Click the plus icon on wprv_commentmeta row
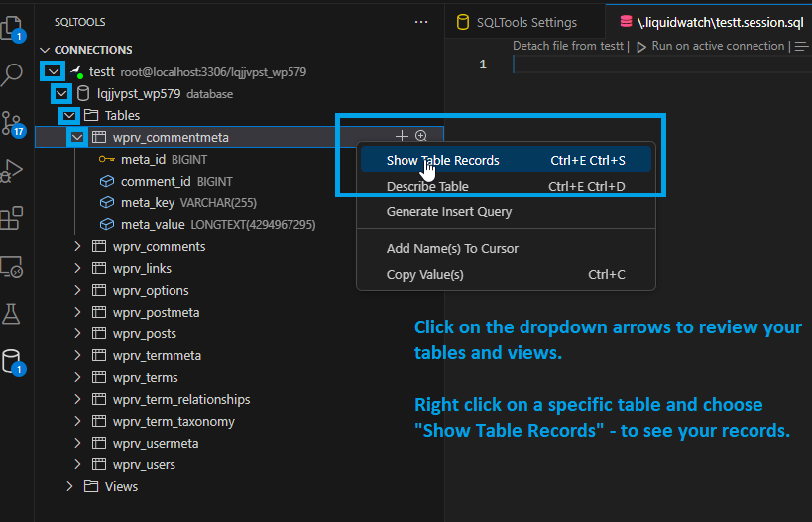Image resolution: width=812 pixels, height=522 pixels. (x=402, y=136)
